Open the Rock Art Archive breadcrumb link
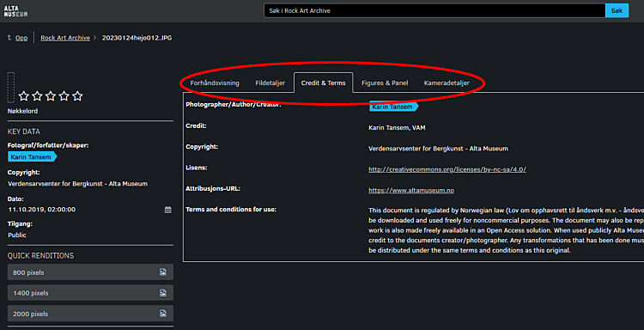644x330 pixels. [65, 38]
